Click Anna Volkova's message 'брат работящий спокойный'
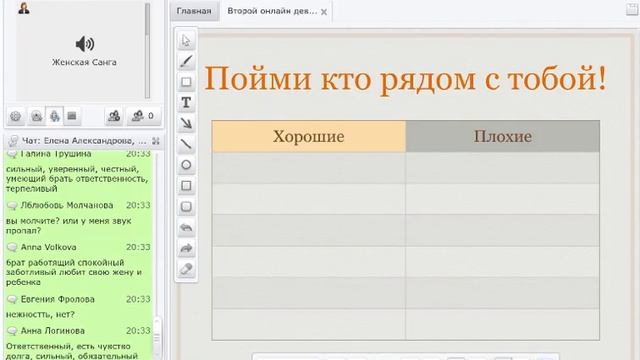 [x=73, y=272]
